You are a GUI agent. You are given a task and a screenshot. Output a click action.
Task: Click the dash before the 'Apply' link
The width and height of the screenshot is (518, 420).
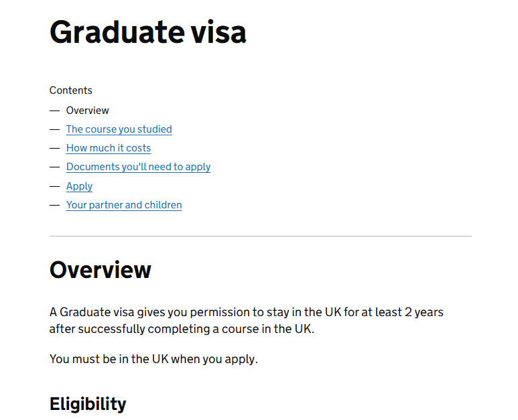54,186
